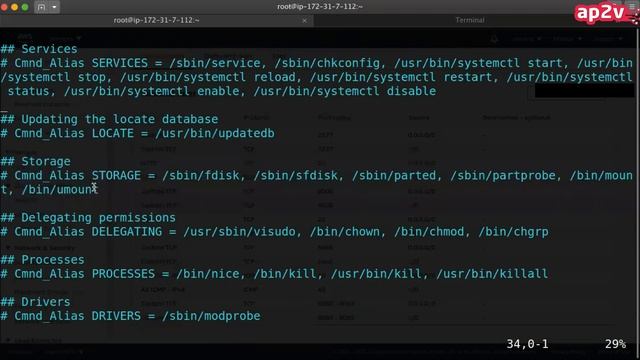Click '/sbin/modprobe' path
The width and height of the screenshot is (640, 360).
[211, 316]
